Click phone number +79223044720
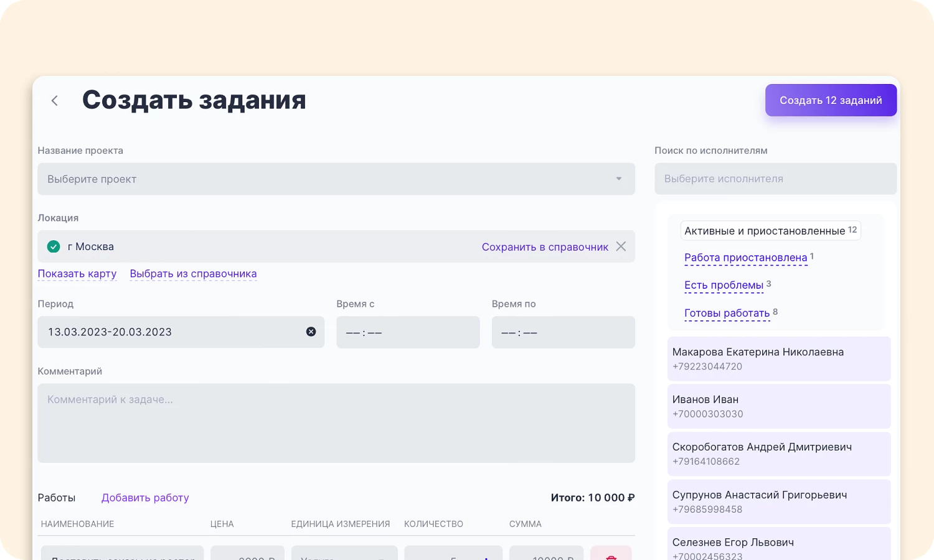This screenshot has height=560, width=934. pos(707,366)
